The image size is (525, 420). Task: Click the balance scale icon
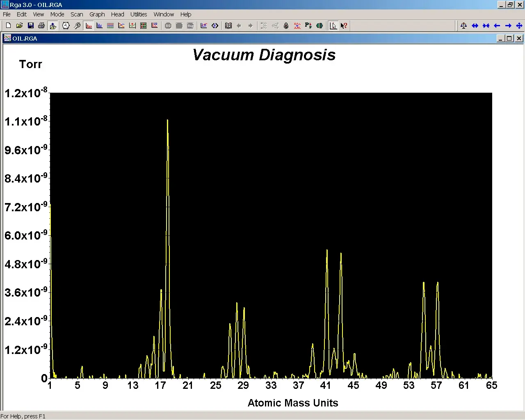(463, 26)
